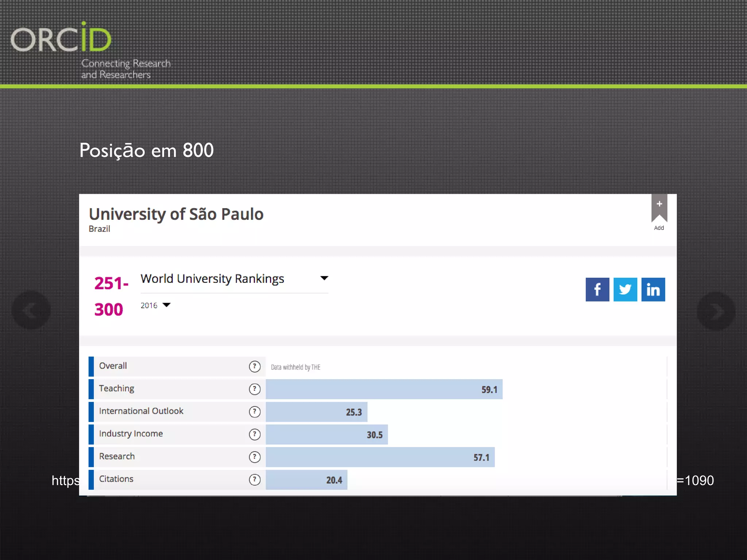Click the ORCID logo
The image size is (747, 560).
click(61, 37)
